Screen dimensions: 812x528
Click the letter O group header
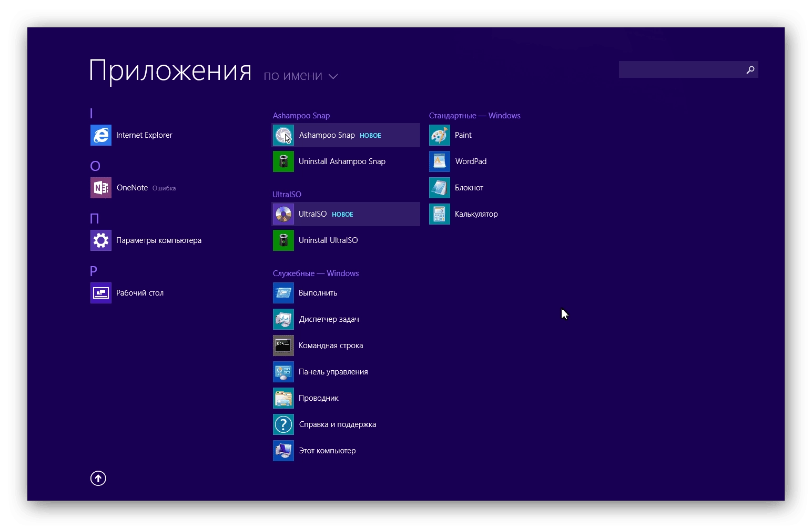[95, 166]
